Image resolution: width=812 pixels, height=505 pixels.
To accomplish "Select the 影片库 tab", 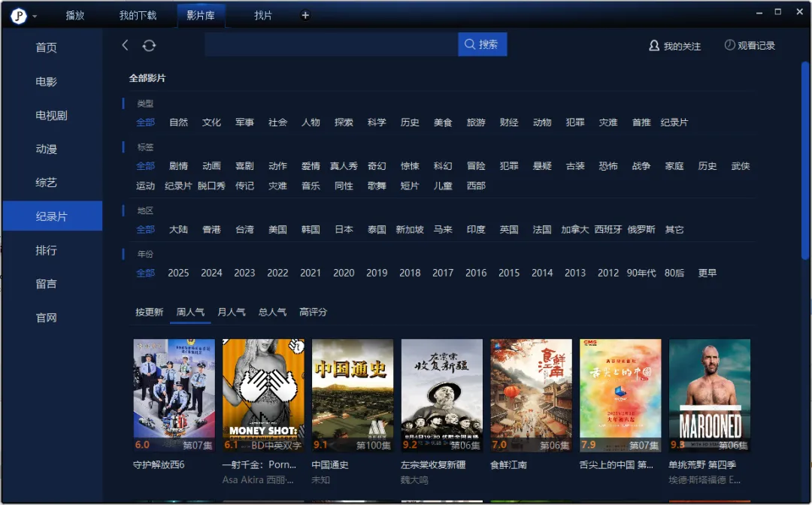I will 201,16.
